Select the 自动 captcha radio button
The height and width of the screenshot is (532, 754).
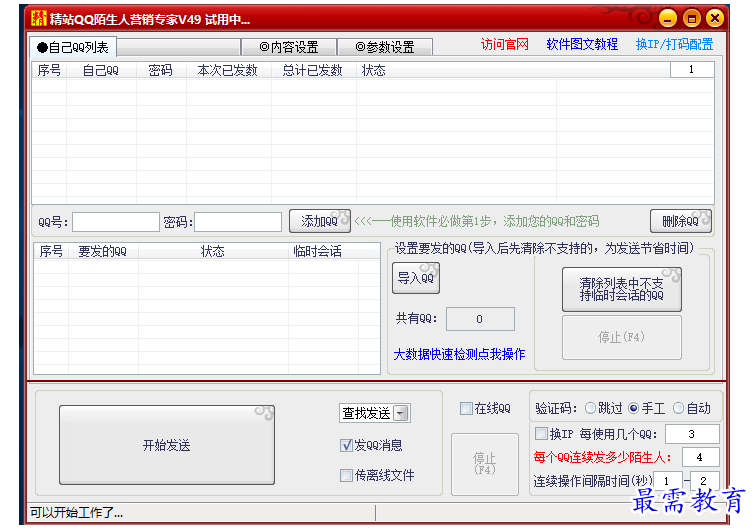point(679,408)
